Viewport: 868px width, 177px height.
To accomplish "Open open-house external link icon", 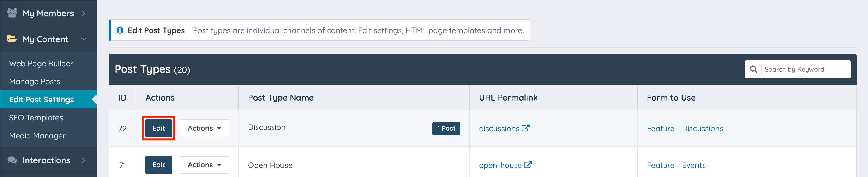I will (x=528, y=165).
